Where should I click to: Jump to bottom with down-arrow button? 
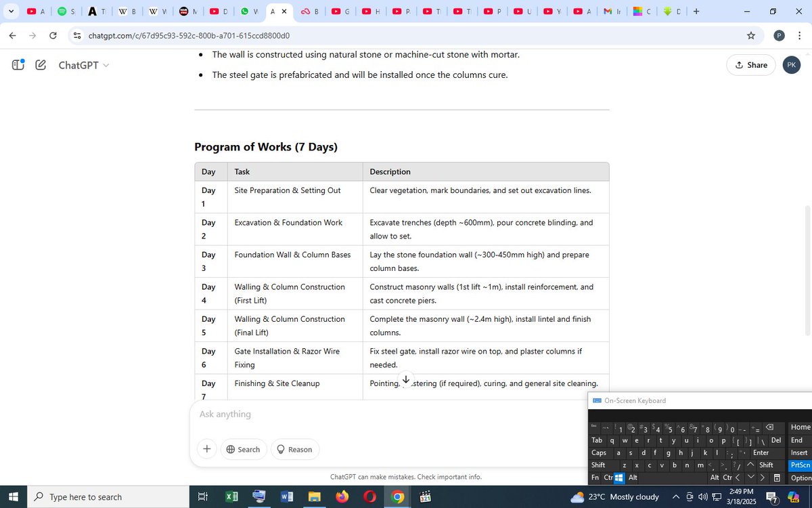pos(405,379)
